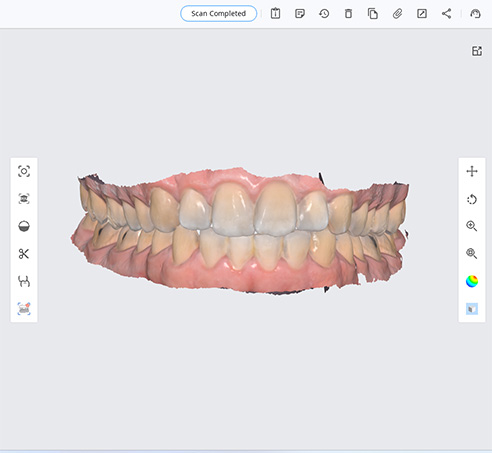Click the Scan Completed status button

218,14
